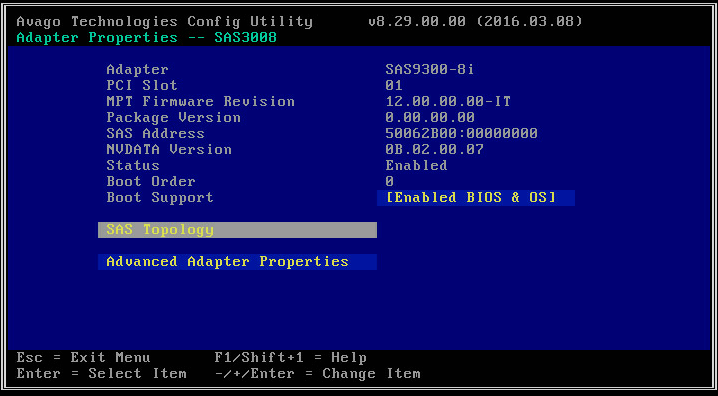Click utility version v8.29.00.00 text

pos(416,22)
